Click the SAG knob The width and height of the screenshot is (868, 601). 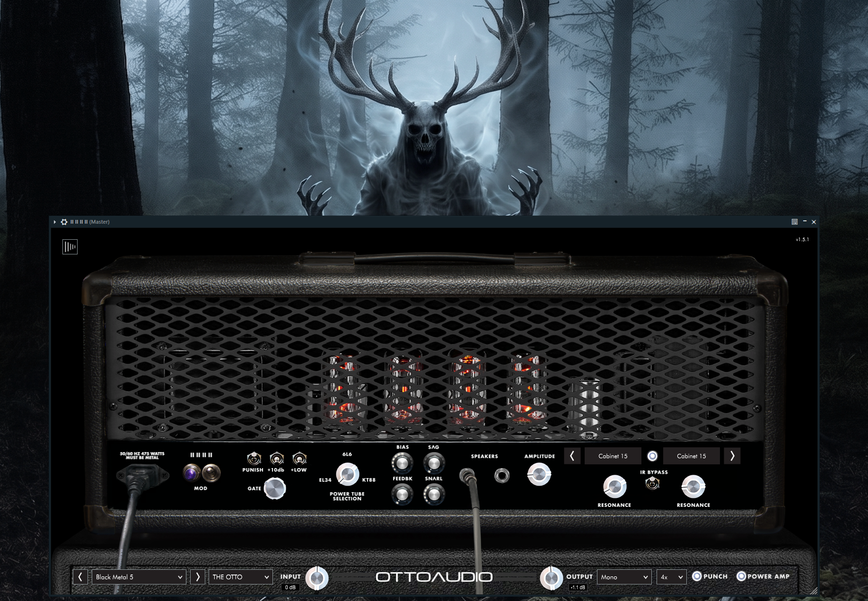434,463
